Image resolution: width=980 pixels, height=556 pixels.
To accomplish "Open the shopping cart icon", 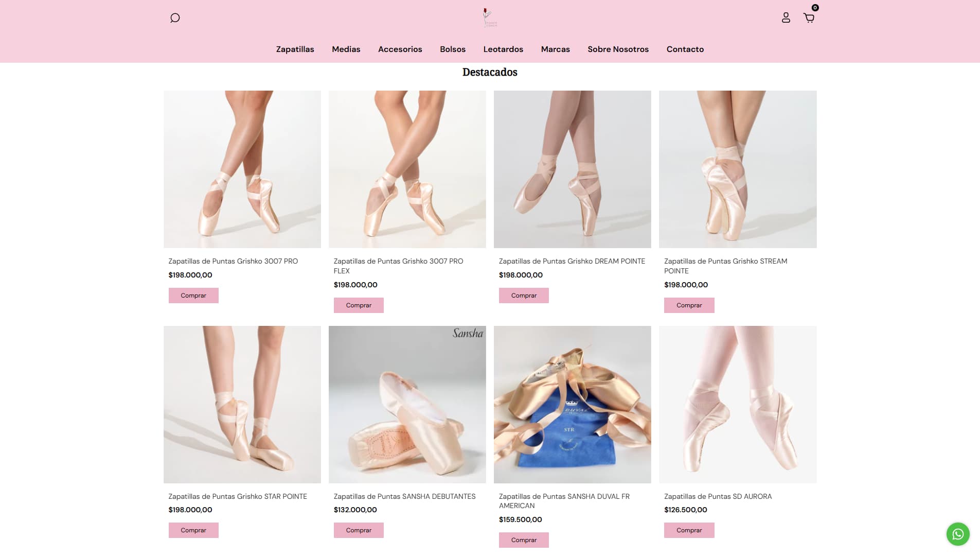I will pos(809,18).
